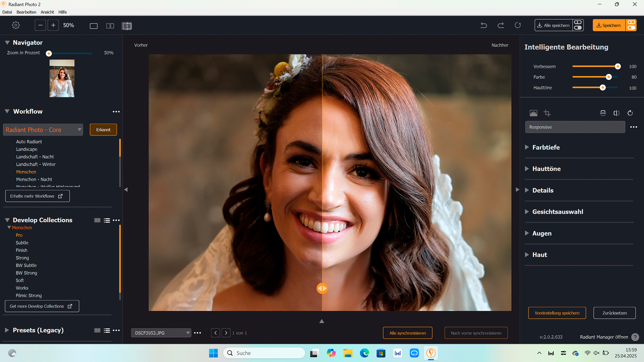Viewport: 644px width, 362px height.
Task: Click the undo arrow icon
Action: click(x=484, y=25)
